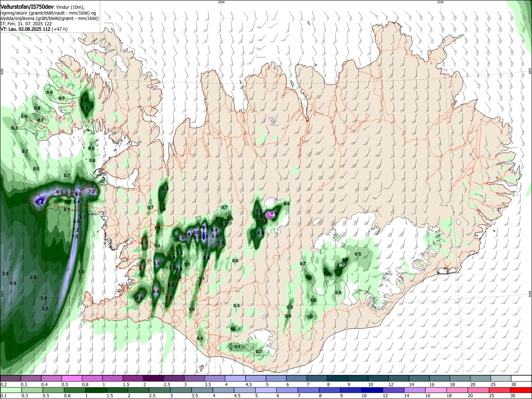Click the dark navy-blue rain swatch between 10 and 12
532x399 pixels.
click(x=371, y=390)
